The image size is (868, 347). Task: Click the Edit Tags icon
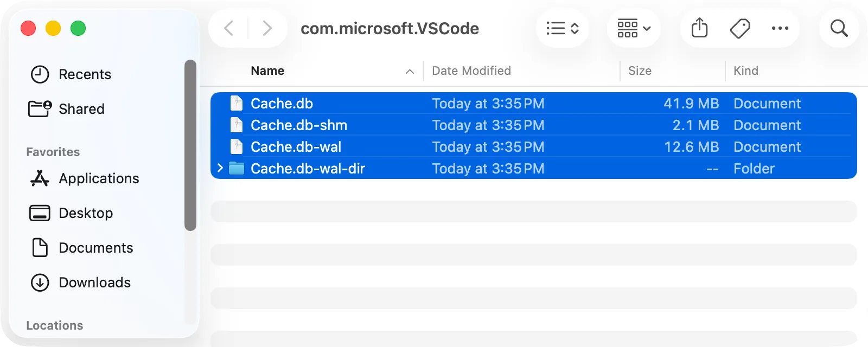[740, 28]
